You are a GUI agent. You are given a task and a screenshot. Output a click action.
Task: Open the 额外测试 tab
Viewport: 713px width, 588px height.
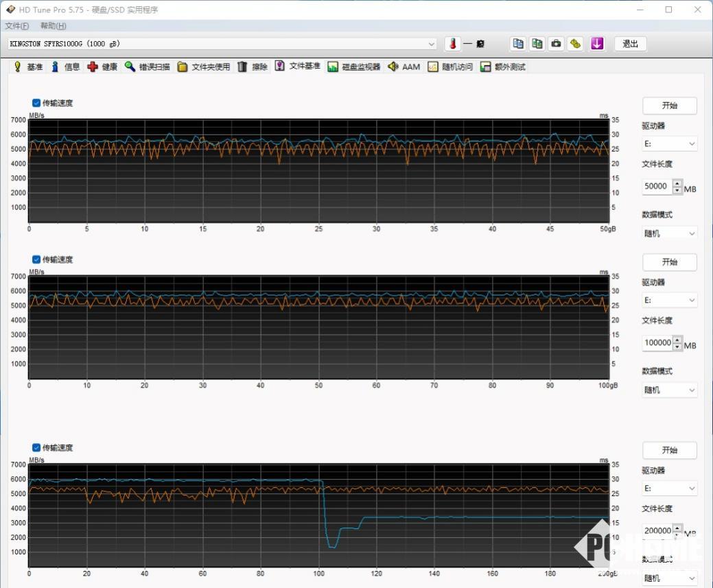tap(503, 67)
